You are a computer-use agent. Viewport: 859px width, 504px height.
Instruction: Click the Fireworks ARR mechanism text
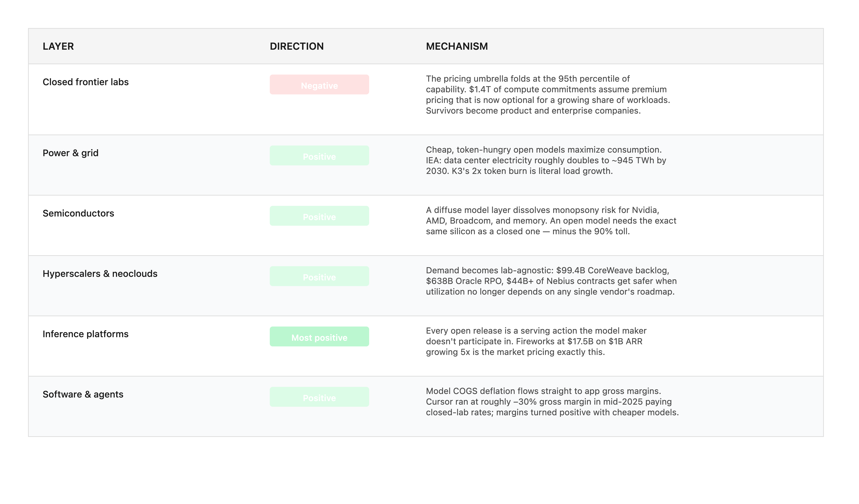[536, 341]
